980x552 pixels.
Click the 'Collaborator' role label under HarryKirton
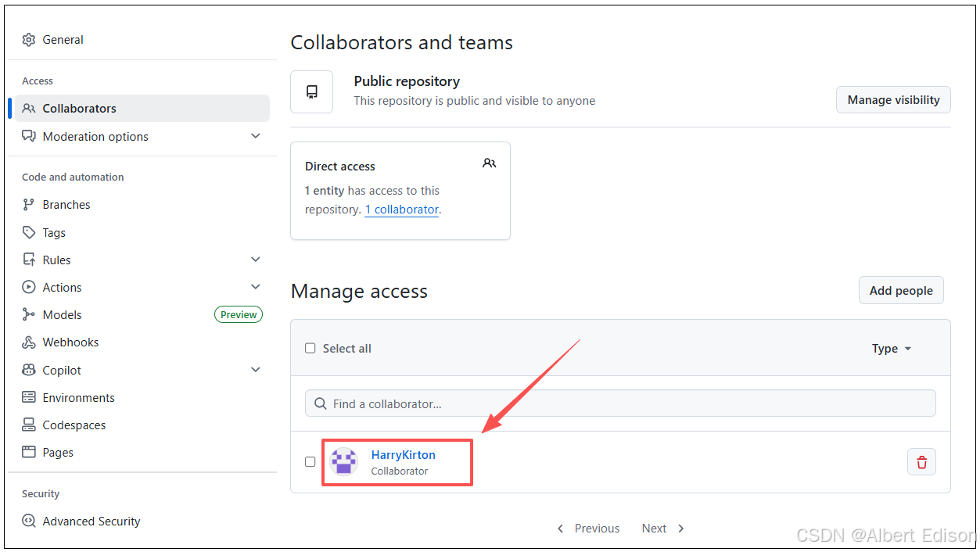tap(400, 471)
